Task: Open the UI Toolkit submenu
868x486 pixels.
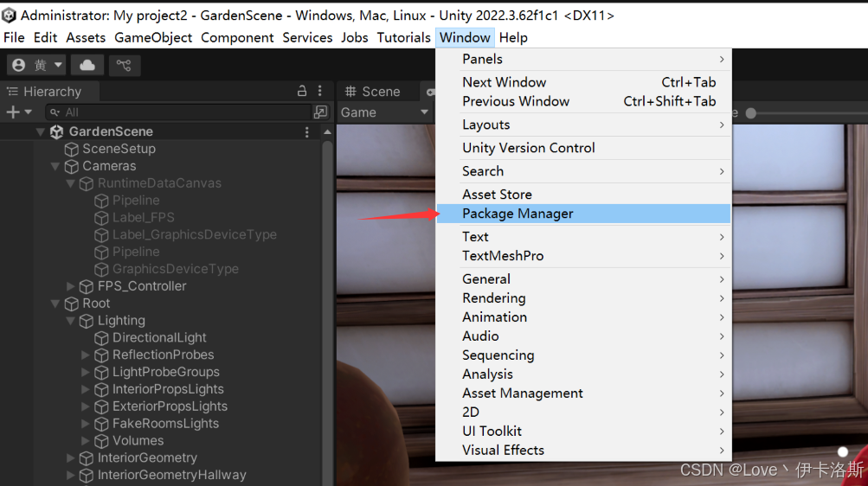Action: pyautogui.click(x=583, y=432)
